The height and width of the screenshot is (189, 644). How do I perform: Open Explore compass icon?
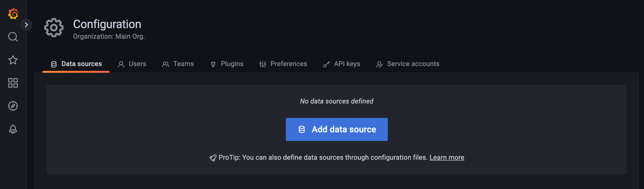pos(13,106)
